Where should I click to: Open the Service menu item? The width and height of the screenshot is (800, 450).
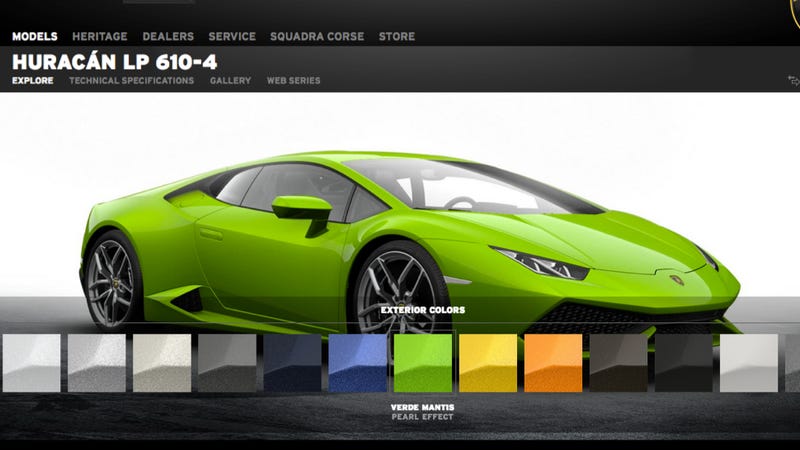point(232,36)
